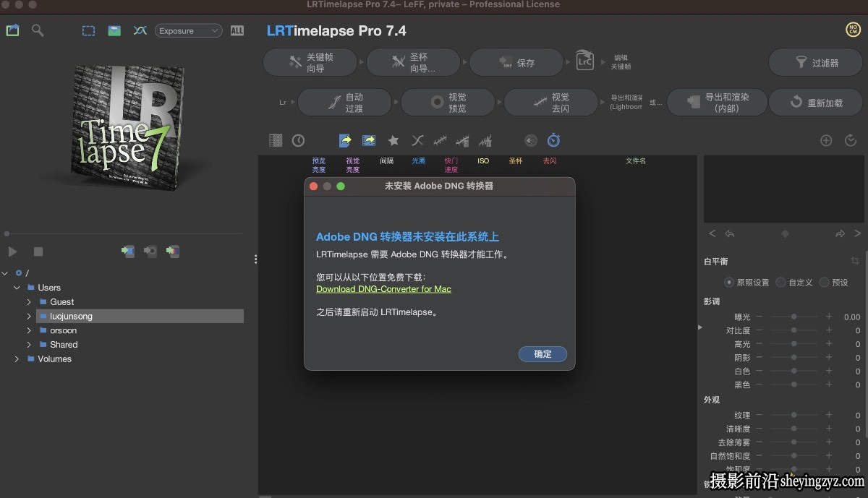Click 导出和渲染 (内部) button
This screenshot has height=498, width=868.
tap(716, 103)
